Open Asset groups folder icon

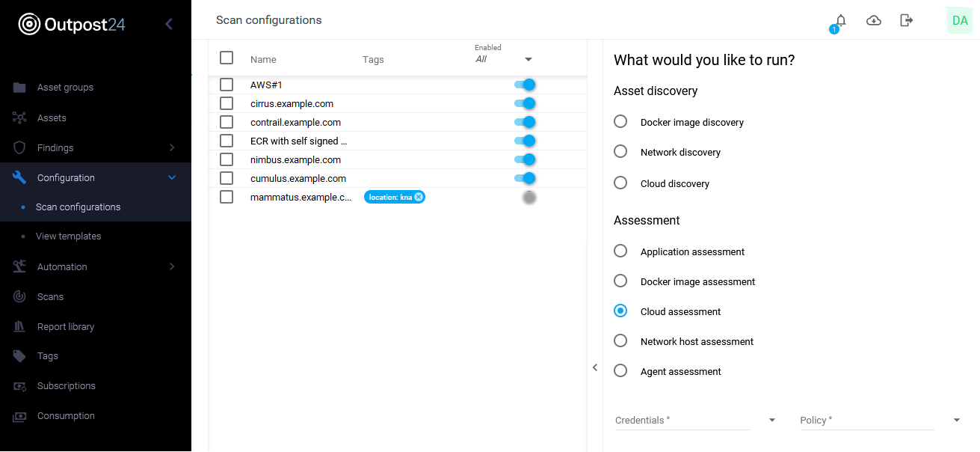(20, 88)
